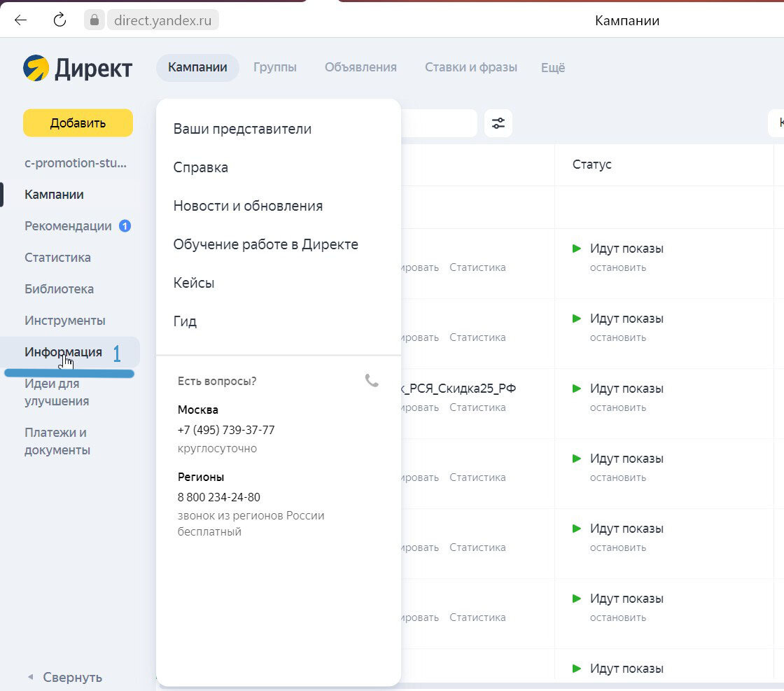Click the yellow Добавить button
This screenshot has height=691, width=784.
pos(78,123)
